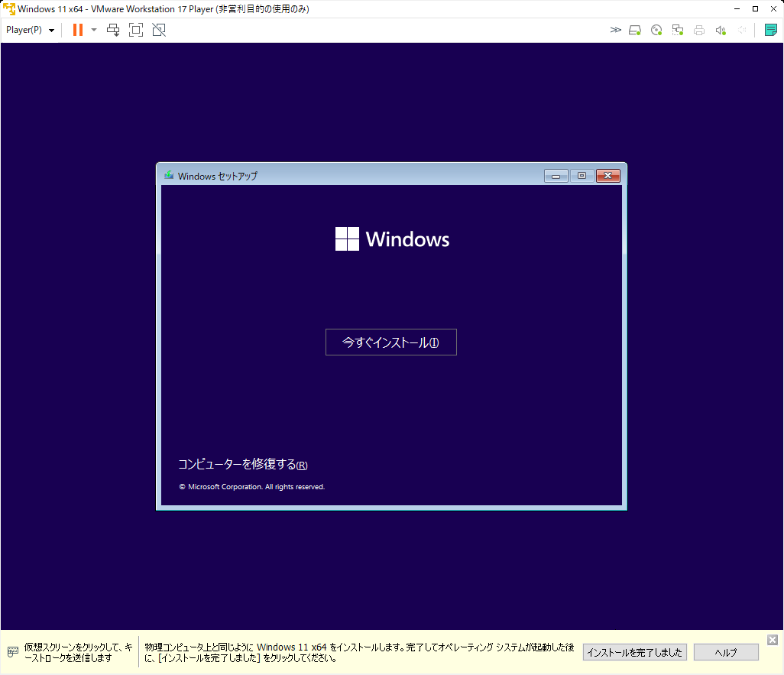This screenshot has height=675, width=784.
Task: Dismiss the bottom install hint bar
Action: pos(773,640)
